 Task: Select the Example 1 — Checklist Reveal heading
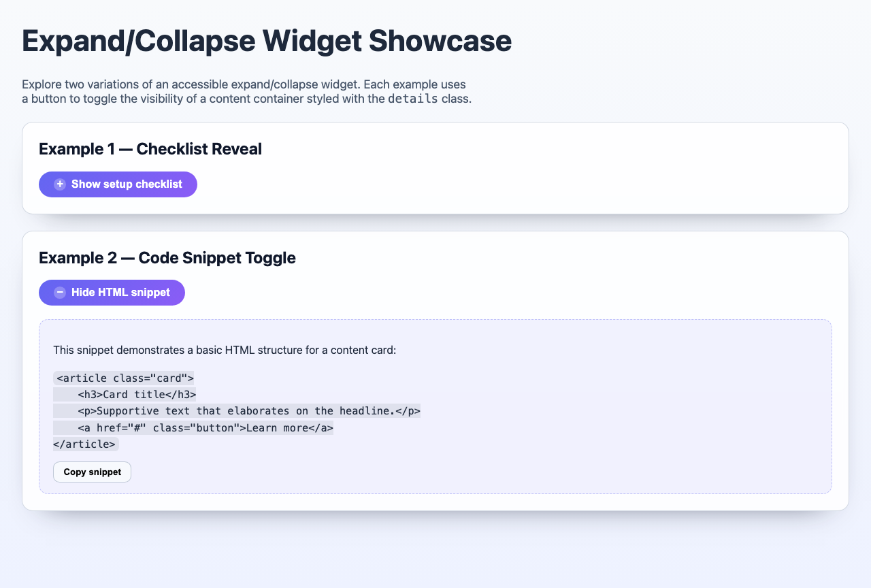150,148
